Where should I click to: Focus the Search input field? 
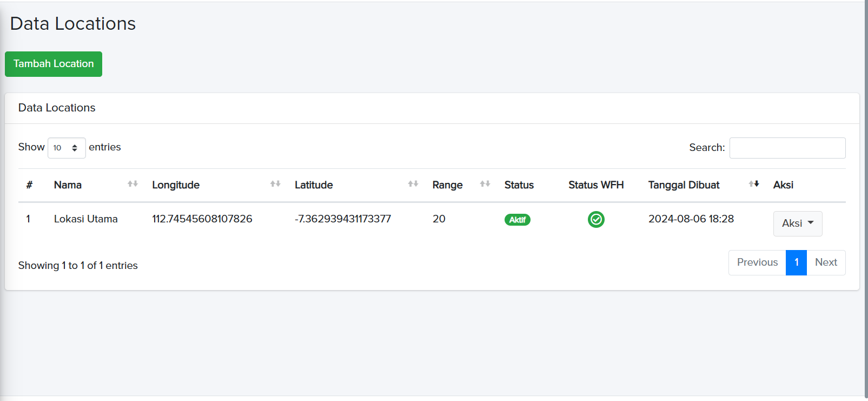pyautogui.click(x=787, y=148)
